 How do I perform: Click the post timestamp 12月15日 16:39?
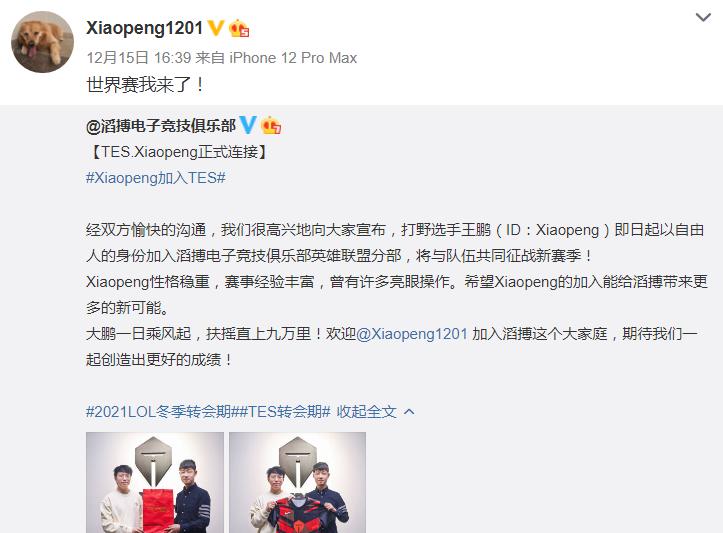139,58
